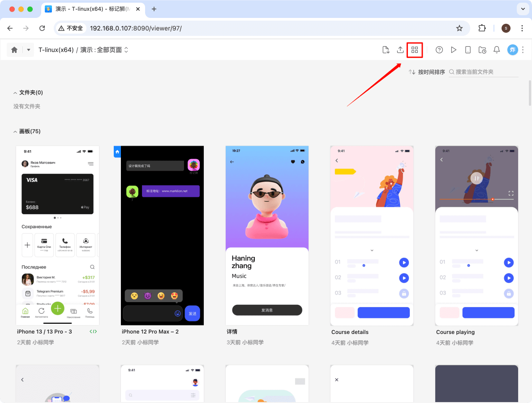Click the export/download file icon
Viewport: 532px width, 403px height.
pos(386,50)
